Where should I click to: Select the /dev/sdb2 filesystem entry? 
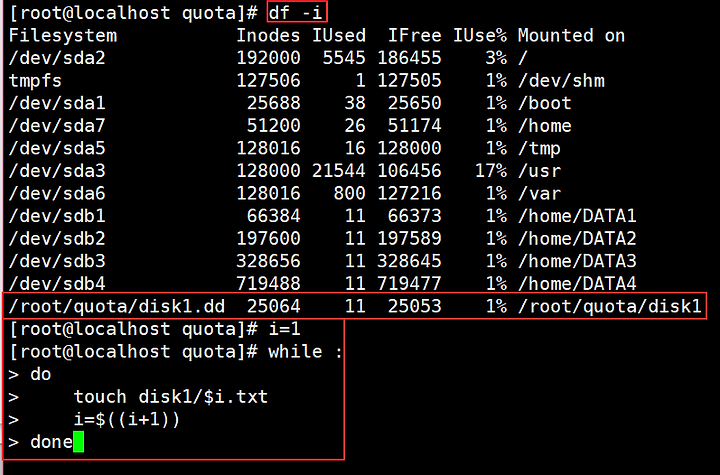pyautogui.click(x=57, y=238)
